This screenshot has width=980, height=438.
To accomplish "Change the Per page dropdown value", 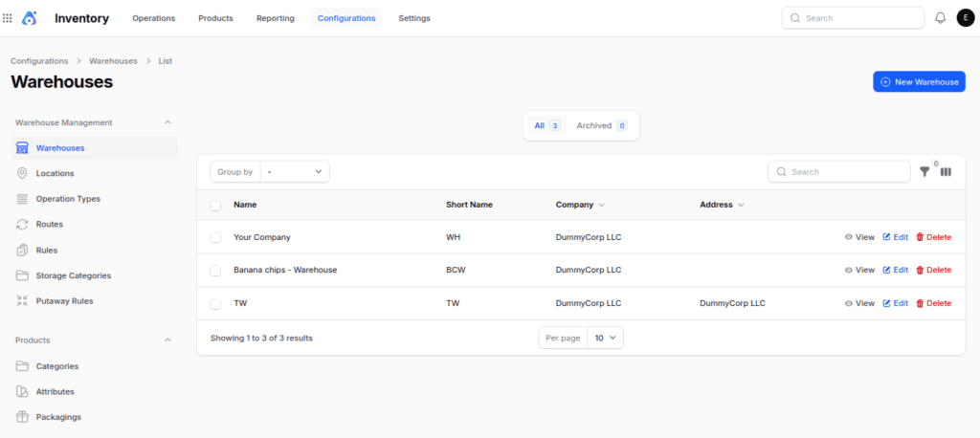I will click(x=605, y=338).
